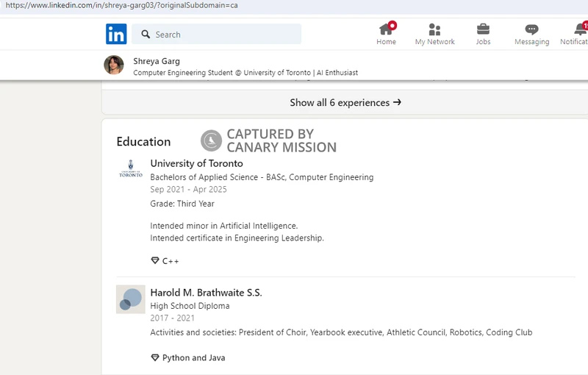Open My Network icon

point(434,29)
